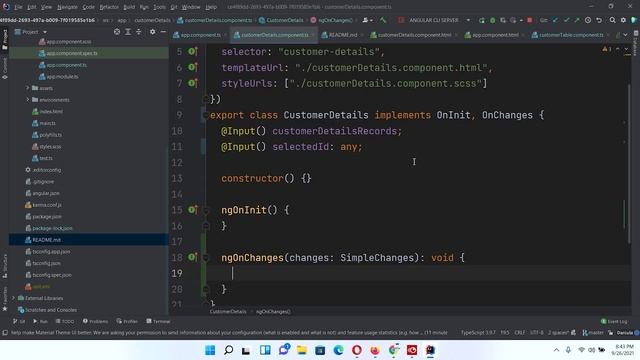Toggle the Project side tool window stripe

point(5,40)
